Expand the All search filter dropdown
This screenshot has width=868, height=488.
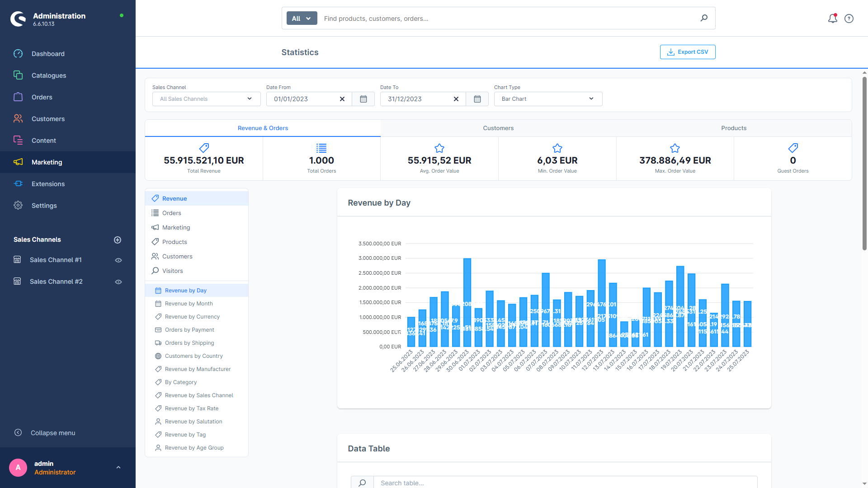coord(301,18)
